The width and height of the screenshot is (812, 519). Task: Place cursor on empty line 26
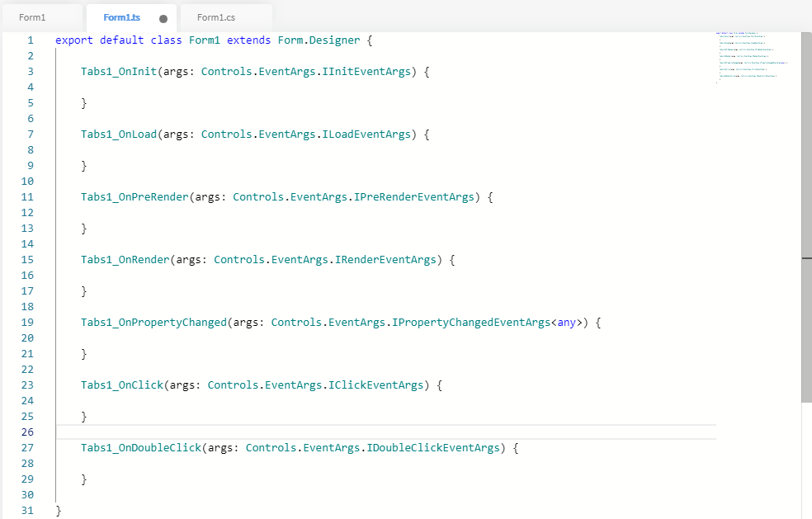(x=386, y=432)
